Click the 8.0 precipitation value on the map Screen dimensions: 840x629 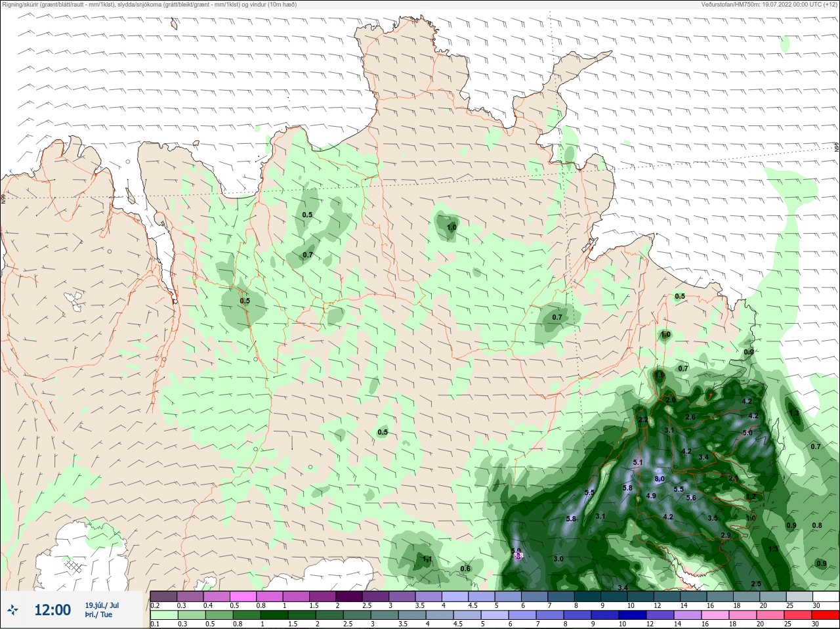(x=660, y=479)
